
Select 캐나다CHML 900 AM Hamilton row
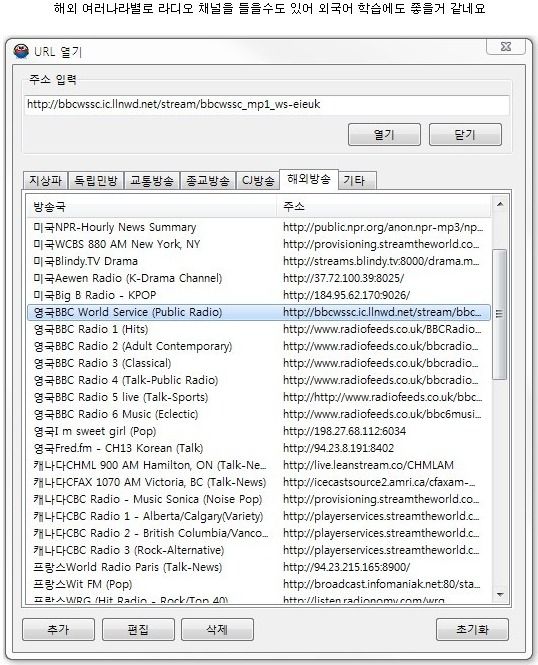259,465
